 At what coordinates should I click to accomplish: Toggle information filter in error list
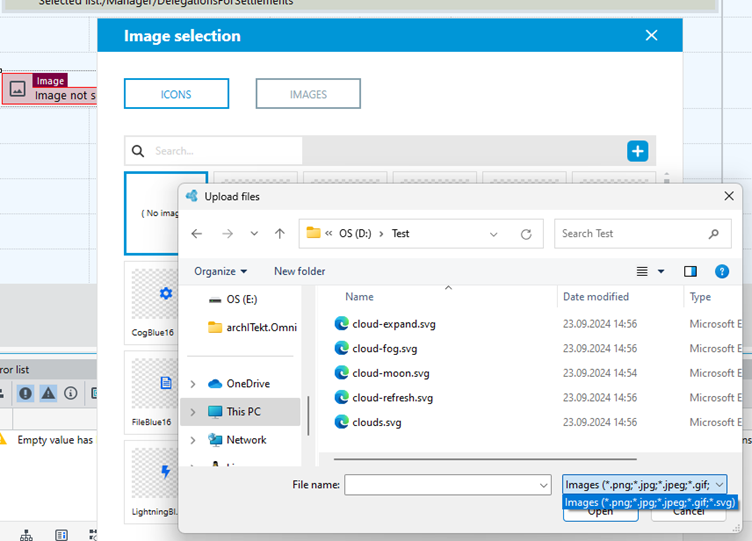pyautogui.click(x=70, y=394)
